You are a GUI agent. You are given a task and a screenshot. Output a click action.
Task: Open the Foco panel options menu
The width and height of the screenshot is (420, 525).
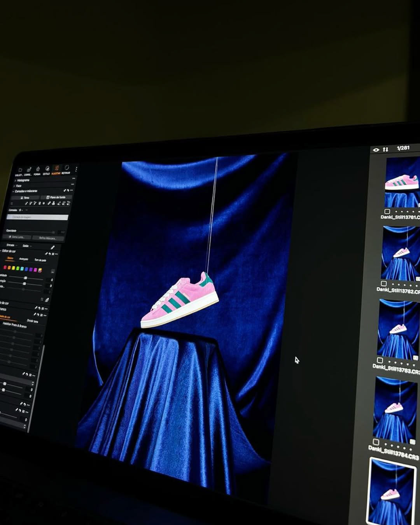click(73, 184)
